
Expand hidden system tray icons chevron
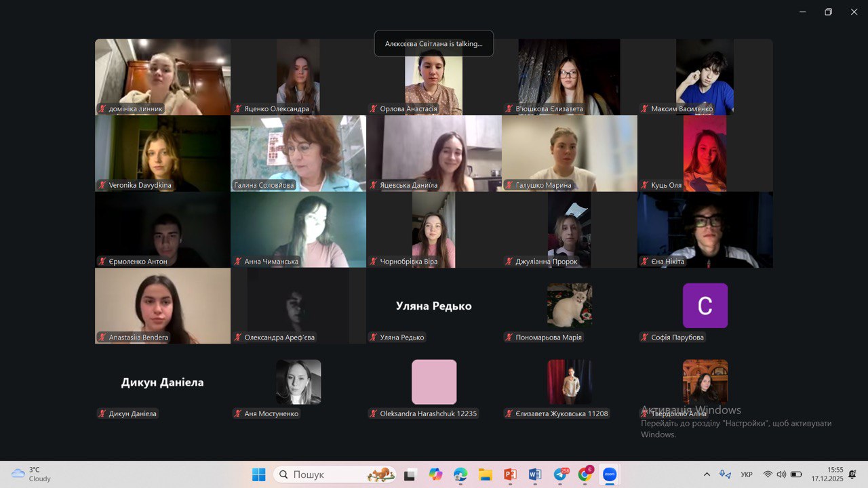(x=707, y=474)
